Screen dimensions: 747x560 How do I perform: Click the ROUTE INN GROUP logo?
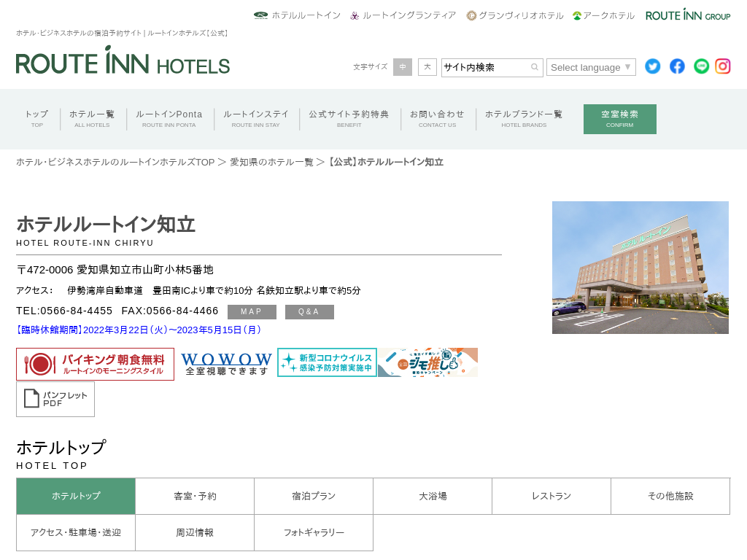coord(688,15)
